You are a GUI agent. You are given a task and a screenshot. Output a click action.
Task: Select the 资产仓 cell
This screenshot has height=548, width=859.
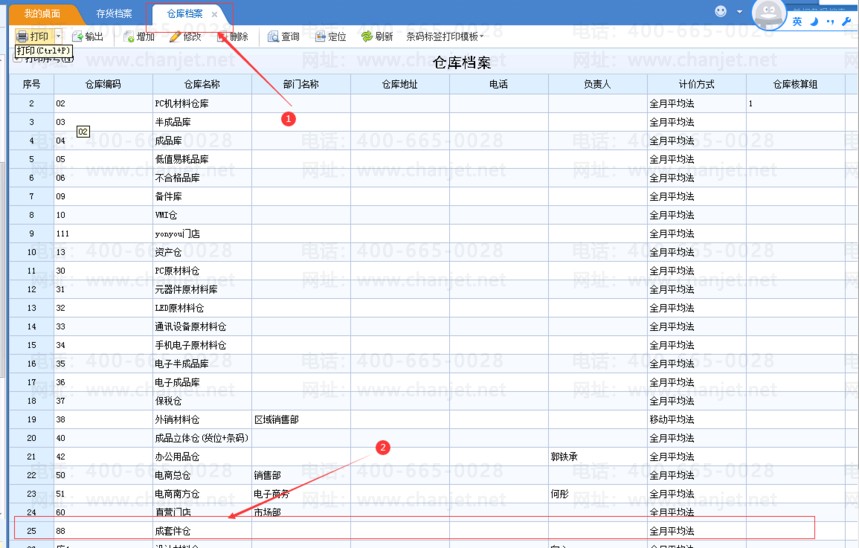[202, 253]
